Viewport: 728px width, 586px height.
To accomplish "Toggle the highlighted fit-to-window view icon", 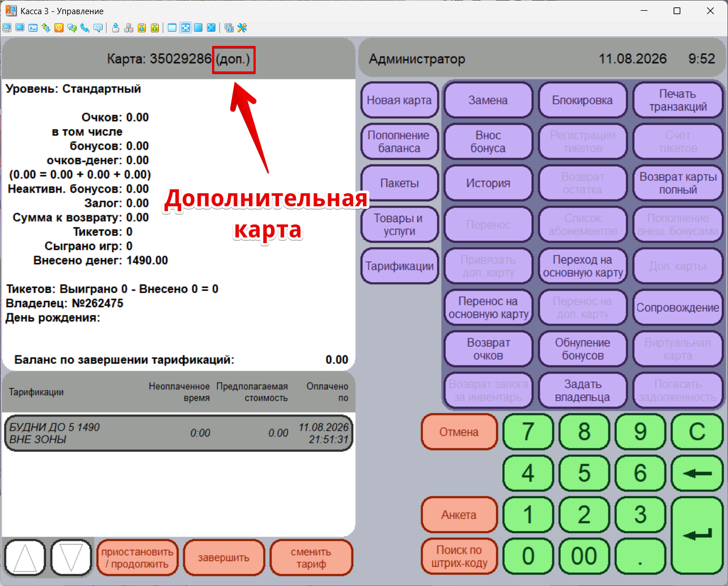I will pyautogui.click(x=185, y=28).
